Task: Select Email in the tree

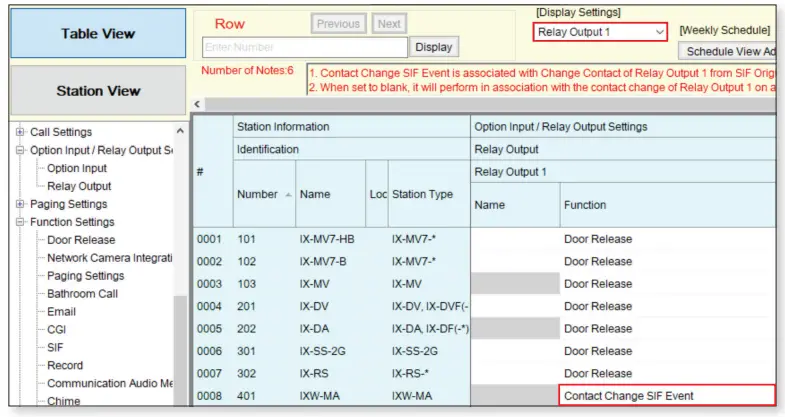Action: (x=62, y=312)
